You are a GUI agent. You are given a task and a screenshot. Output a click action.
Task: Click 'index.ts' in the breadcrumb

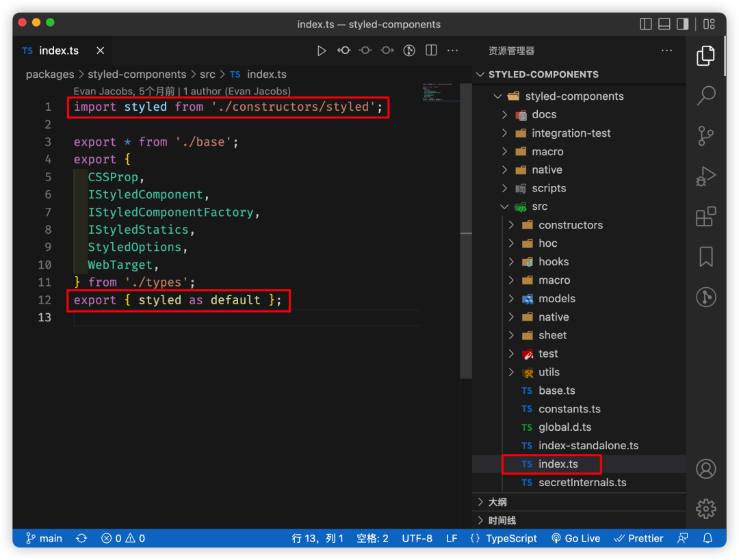(x=267, y=75)
